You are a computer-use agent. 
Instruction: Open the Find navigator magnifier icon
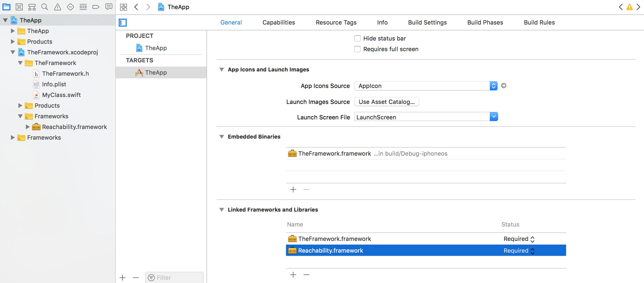tap(45, 7)
